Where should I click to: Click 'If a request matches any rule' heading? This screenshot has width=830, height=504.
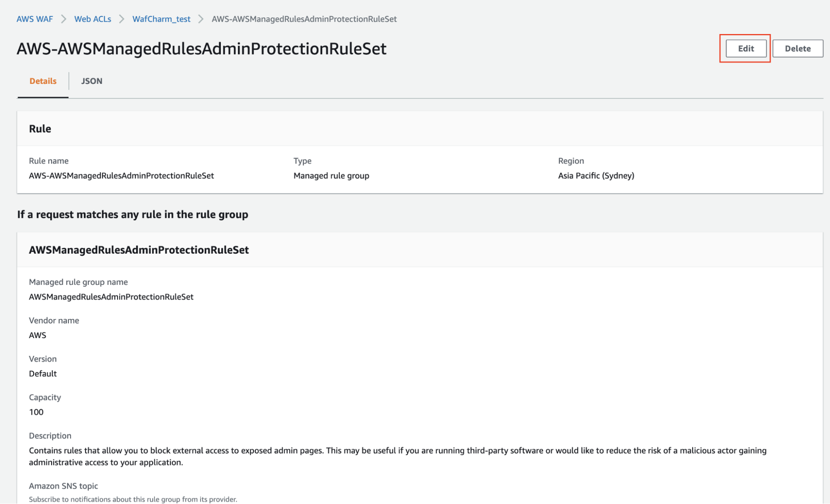tap(132, 215)
